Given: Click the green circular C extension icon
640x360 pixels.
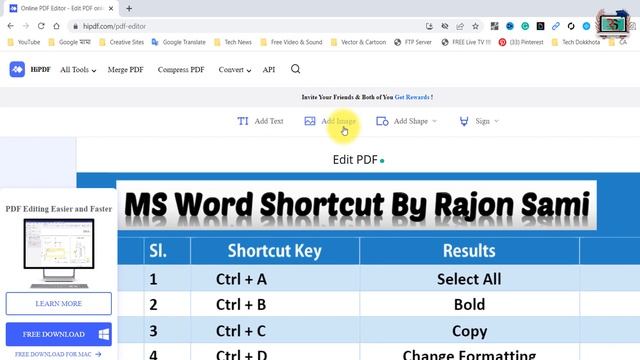Looking at the screenshot, I should (x=525, y=26).
